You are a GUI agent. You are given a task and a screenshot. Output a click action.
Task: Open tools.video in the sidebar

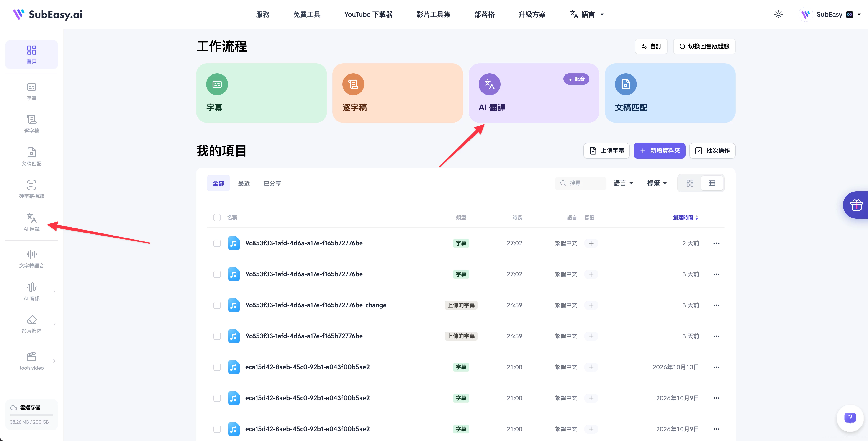32,361
